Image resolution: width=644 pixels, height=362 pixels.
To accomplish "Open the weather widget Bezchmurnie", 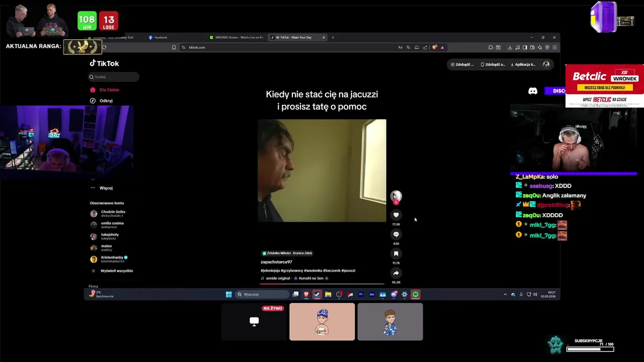I will 101,294.
